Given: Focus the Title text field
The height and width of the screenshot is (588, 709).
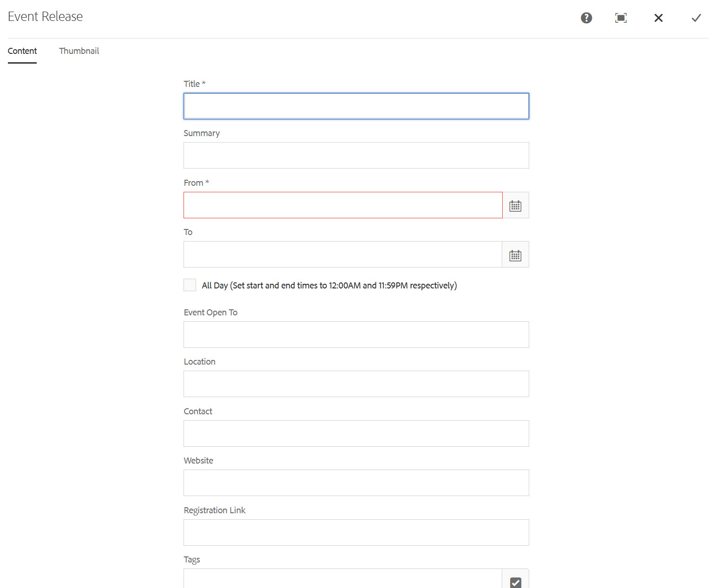Looking at the screenshot, I should [356, 106].
